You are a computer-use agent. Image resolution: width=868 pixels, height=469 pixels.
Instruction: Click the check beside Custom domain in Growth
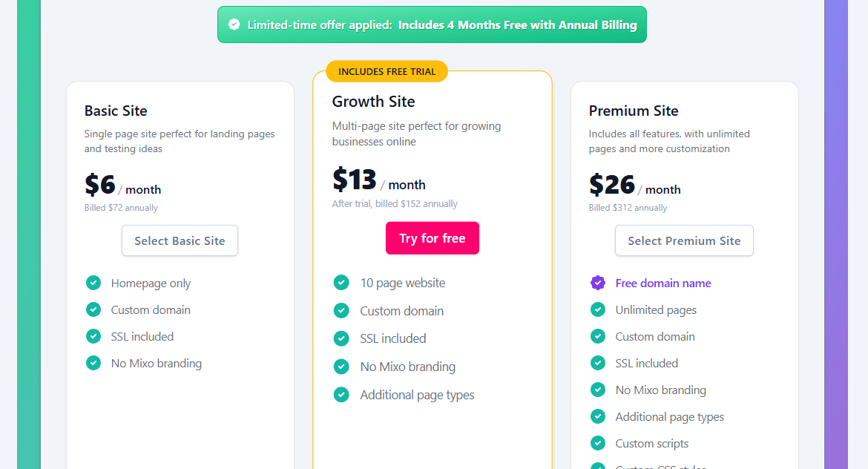pos(341,311)
